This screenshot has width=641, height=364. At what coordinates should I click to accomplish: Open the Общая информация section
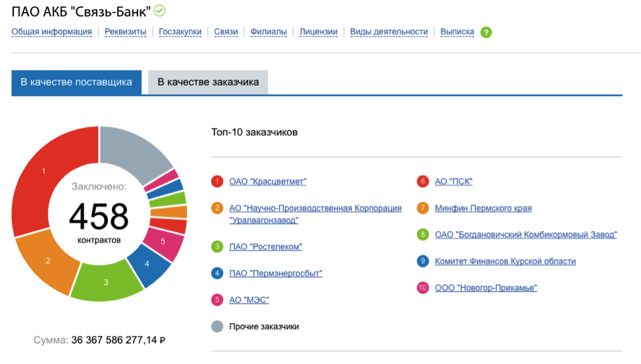point(51,32)
